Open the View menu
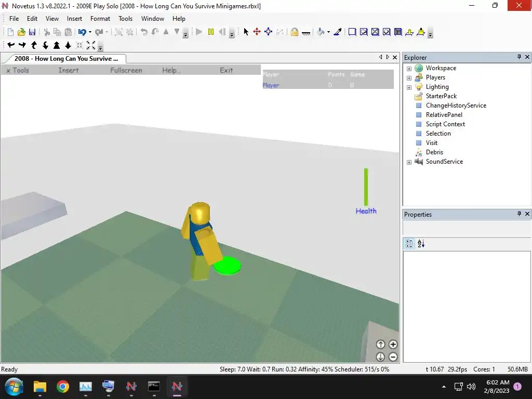This screenshot has height=399, width=532. click(52, 19)
